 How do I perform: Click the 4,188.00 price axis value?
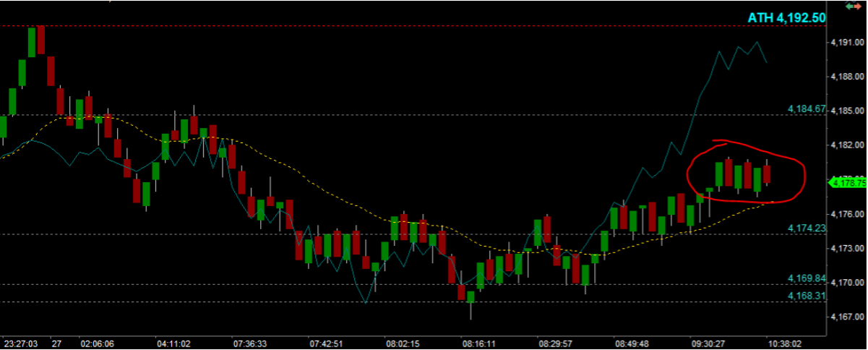[848, 77]
